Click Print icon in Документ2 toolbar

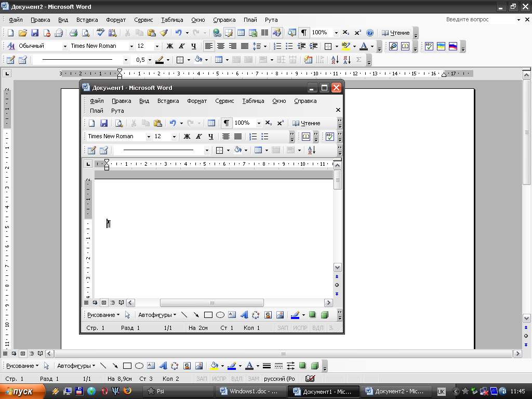(73, 33)
